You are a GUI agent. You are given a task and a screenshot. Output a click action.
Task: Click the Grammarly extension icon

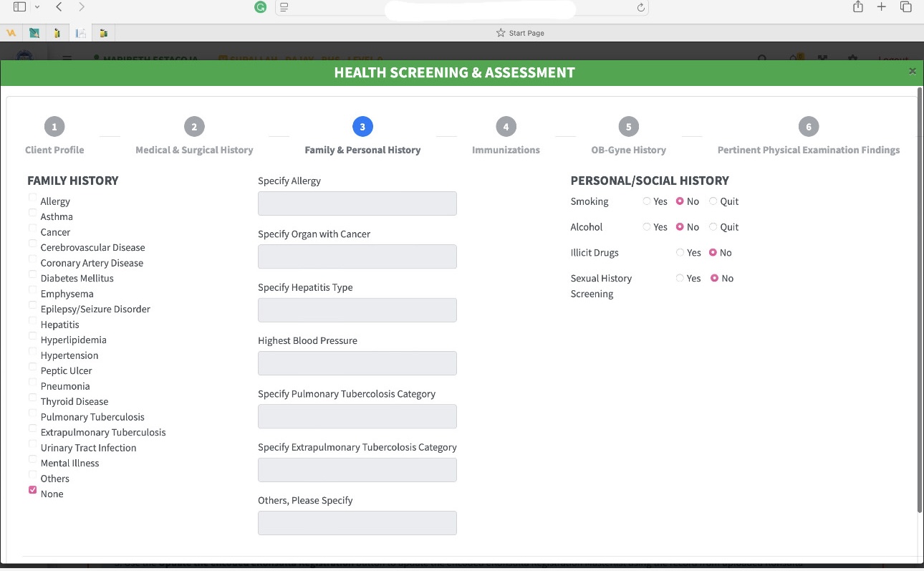[261, 7]
